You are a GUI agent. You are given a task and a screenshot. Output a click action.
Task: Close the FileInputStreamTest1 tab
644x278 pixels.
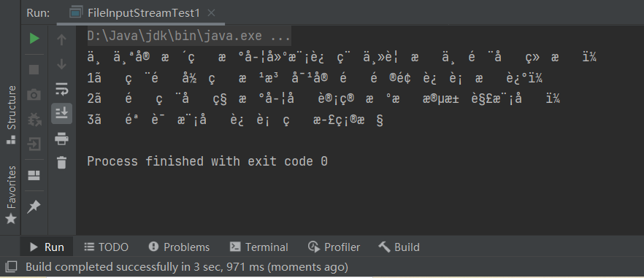click(211, 13)
